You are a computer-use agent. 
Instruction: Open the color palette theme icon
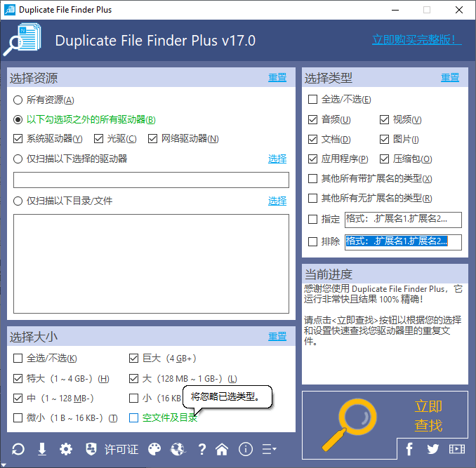[154, 449]
